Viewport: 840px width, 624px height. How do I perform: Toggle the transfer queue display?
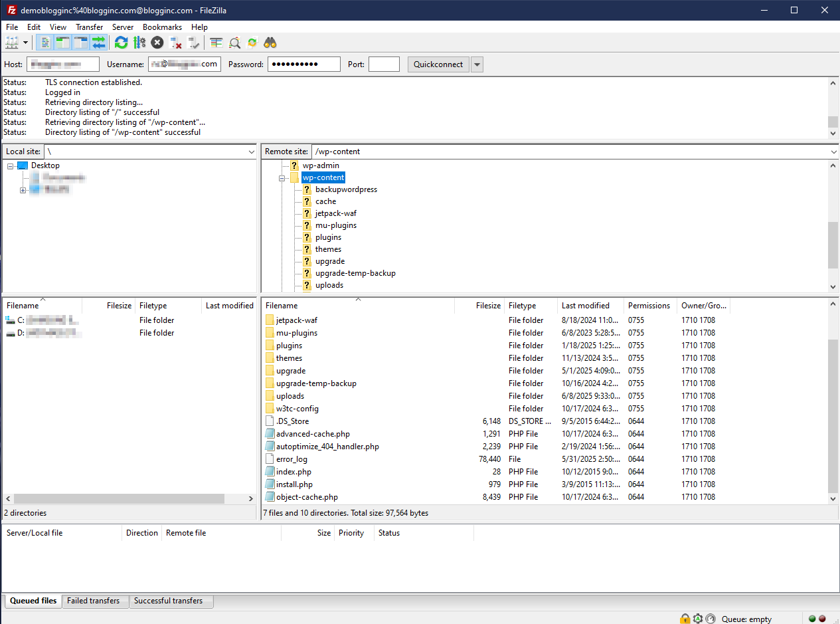[x=98, y=43]
